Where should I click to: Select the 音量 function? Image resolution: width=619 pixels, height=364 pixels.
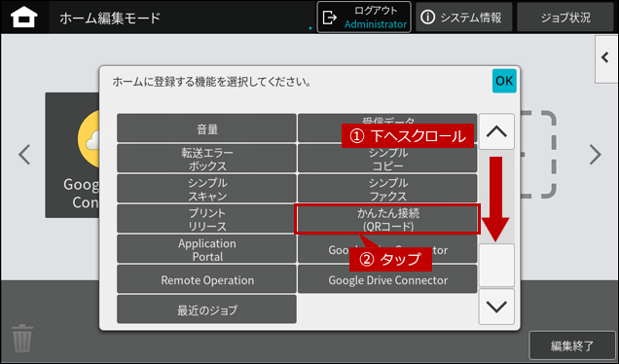pos(206,127)
